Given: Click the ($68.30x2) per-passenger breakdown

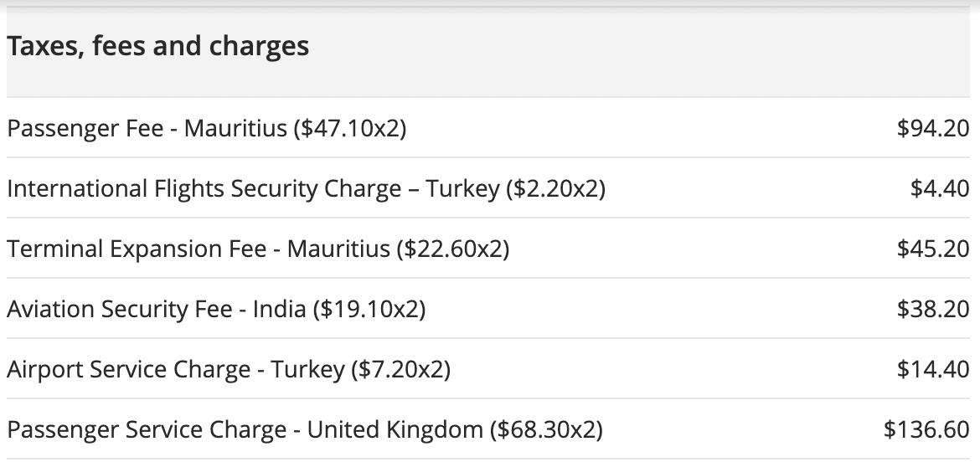Looking at the screenshot, I should point(546,430).
